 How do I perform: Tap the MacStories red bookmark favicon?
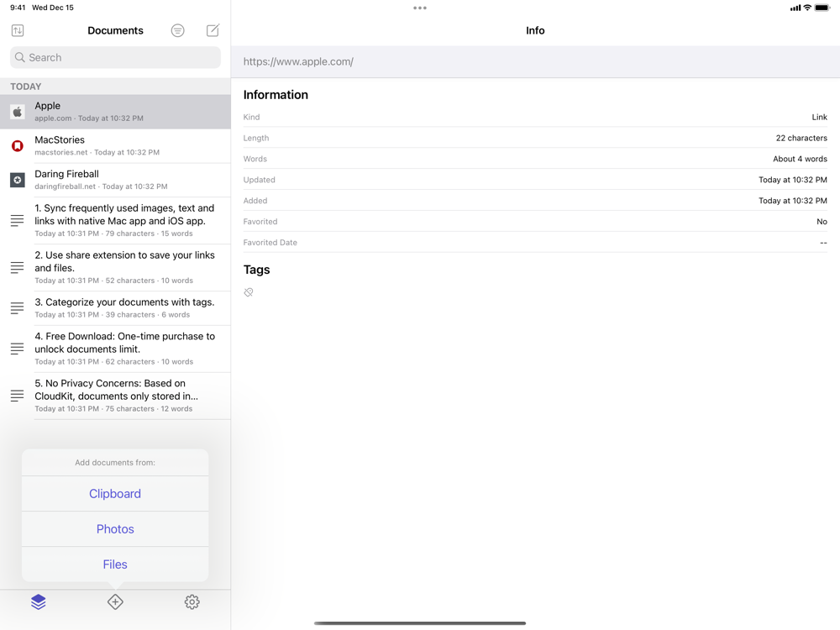tap(17, 145)
